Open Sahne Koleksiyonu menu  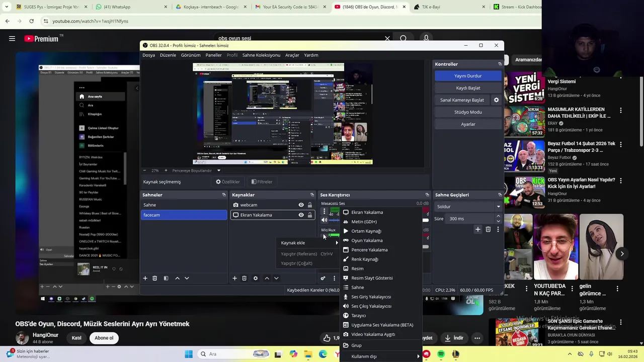coord(261,55)
